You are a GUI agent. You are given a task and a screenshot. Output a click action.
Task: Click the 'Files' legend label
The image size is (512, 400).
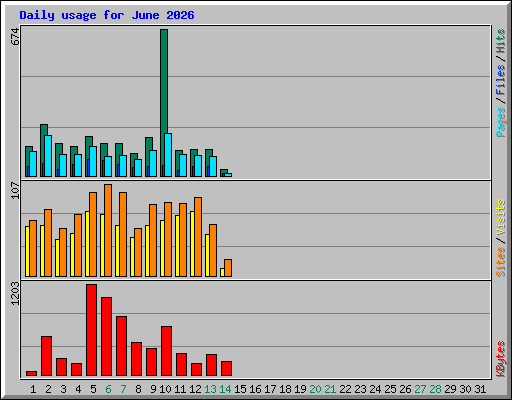coord(501,80)
